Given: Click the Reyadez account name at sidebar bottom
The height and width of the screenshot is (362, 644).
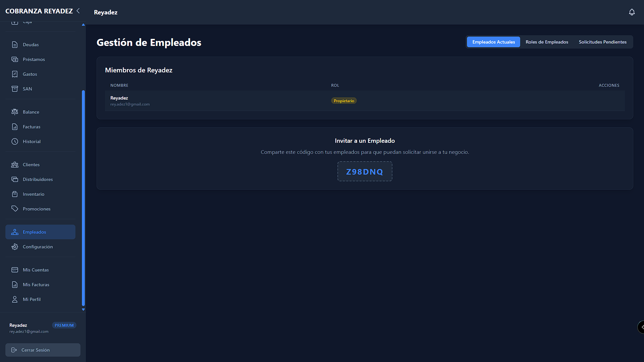Looking at the screenshot, I should (18, 325).
